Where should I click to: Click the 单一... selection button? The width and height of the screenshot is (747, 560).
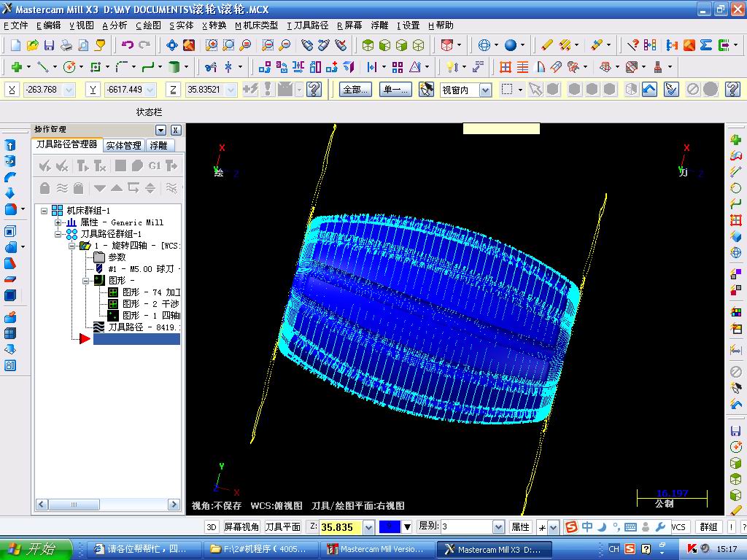point(396,90)
